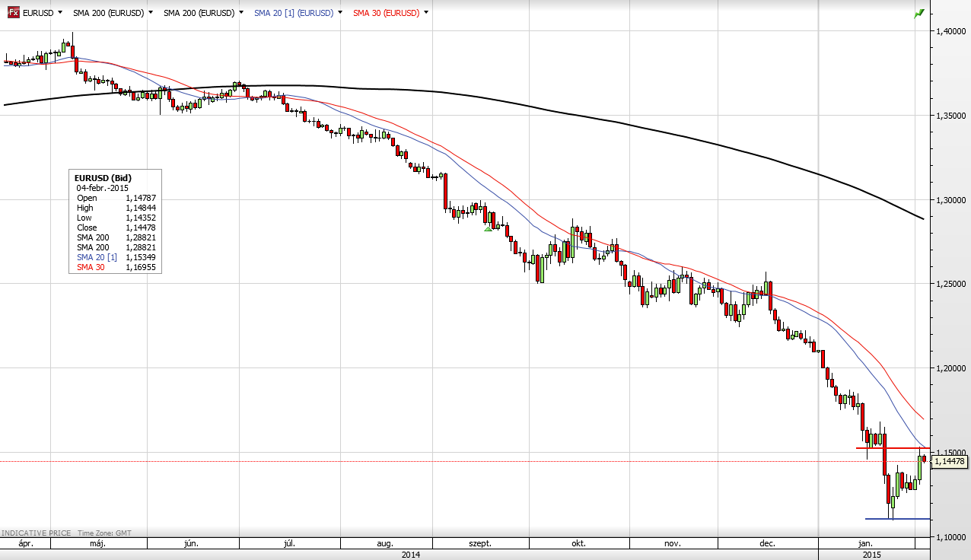Click the máj. month label on the time axis
The height and width of the screenshot is (560, 971).
click(99, 544)
